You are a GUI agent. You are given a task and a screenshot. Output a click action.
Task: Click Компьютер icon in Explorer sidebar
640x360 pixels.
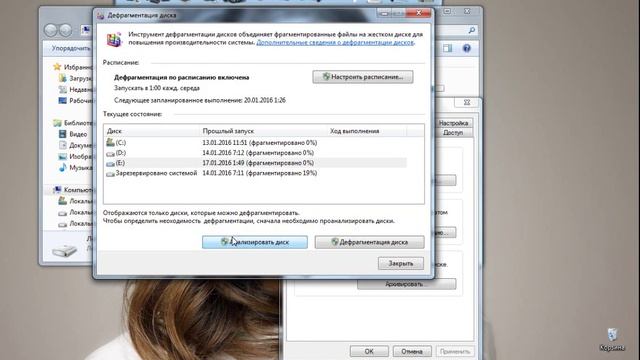pyautogui.click(x=58, y=190)
